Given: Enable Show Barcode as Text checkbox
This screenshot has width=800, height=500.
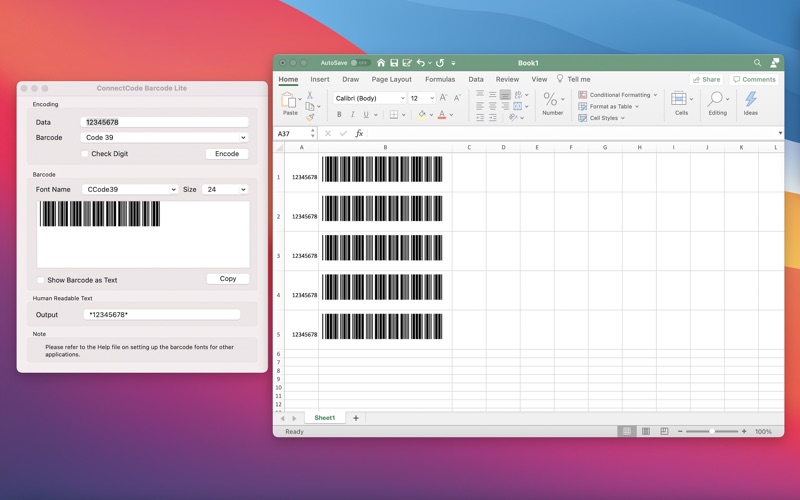Looking at the screenshot, I should point(41,280).
